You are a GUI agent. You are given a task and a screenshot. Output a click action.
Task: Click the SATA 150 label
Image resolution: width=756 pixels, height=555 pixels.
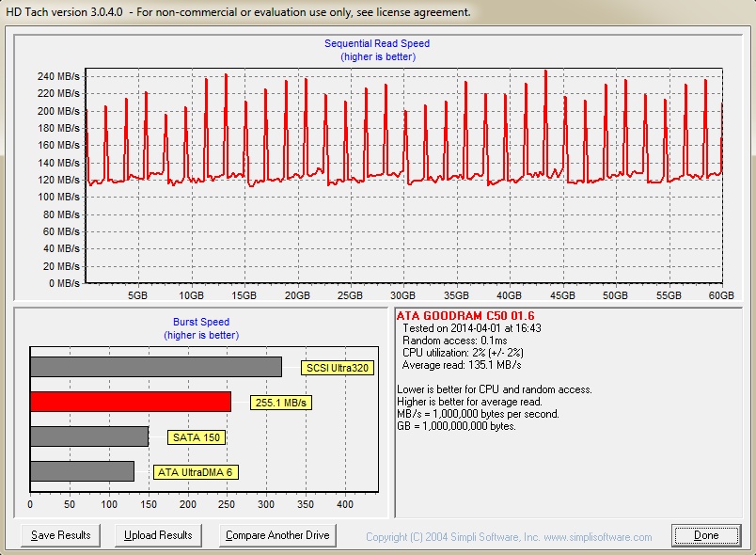pos(197,437)
